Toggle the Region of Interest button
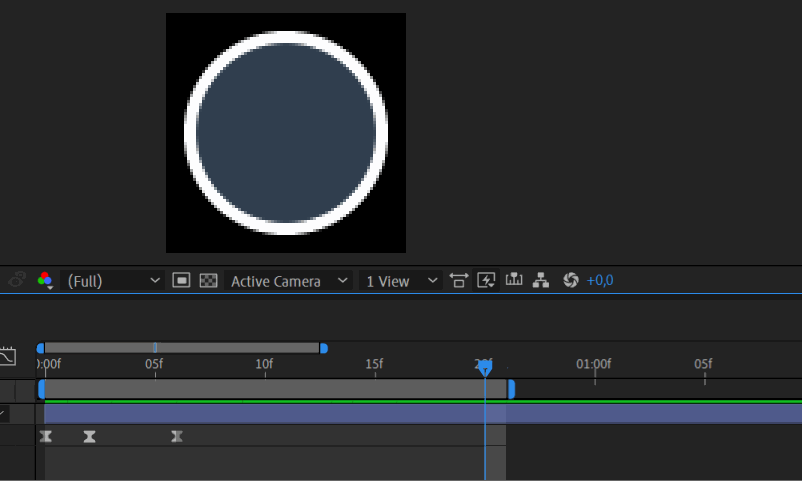This screenshot has width=802, height=481. click(x=181, y=281)
